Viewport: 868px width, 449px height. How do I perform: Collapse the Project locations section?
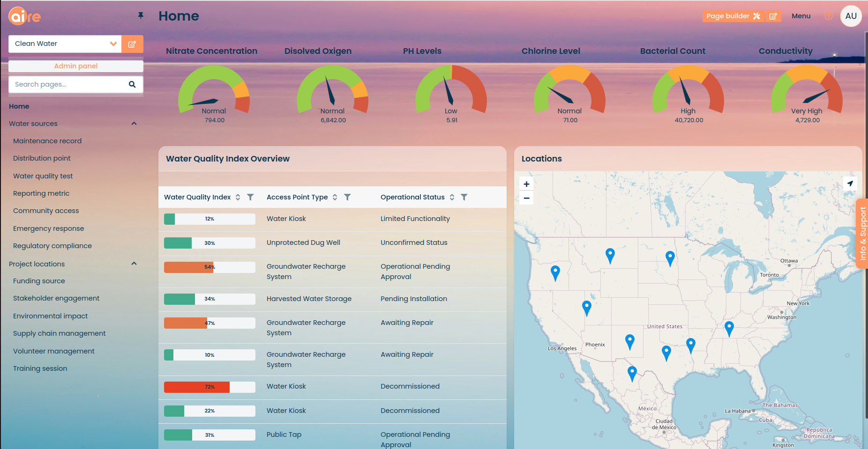[134, 264]
